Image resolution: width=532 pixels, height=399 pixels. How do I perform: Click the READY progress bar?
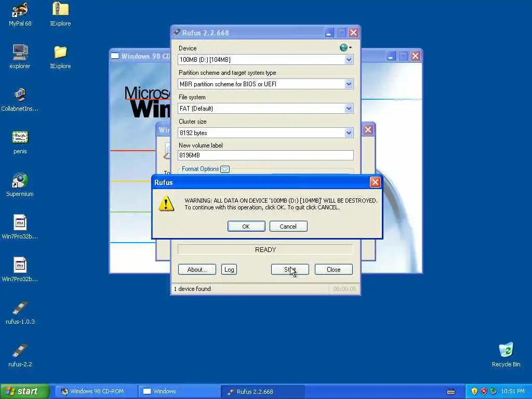[265, 250]
